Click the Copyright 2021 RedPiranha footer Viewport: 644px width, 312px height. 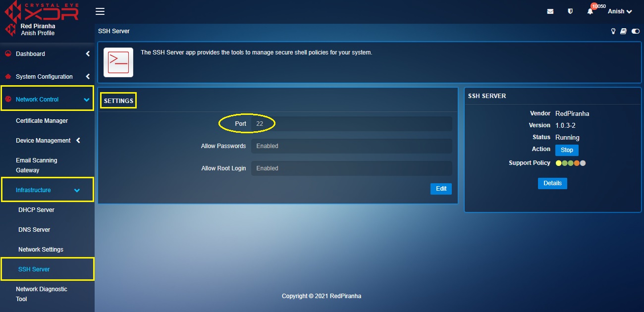pos(322,296)
